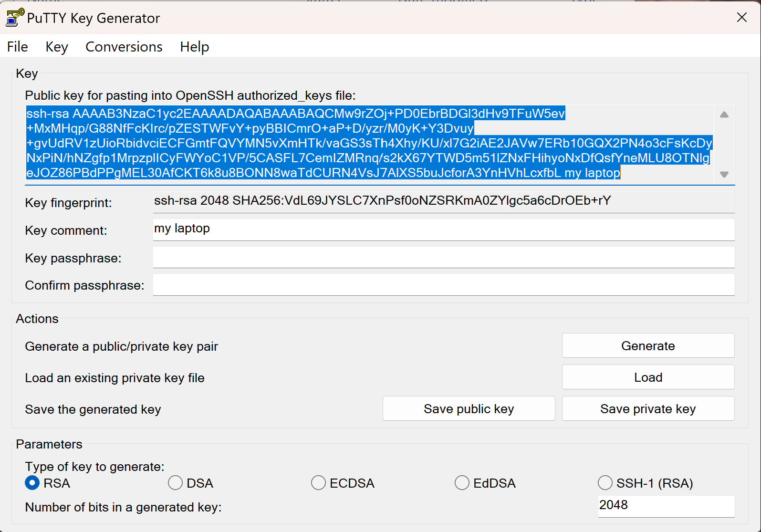The width and height of the screenshot is (761, 532).
Task: Click the Key comment field
Action: click(x=444, y=229)
